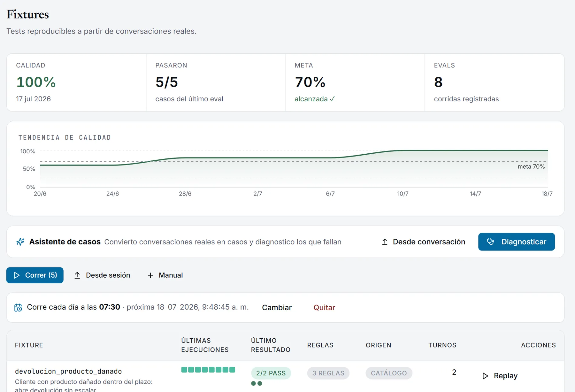Image resolution: width=575 pixels, height=392 pixels.
Task: Click the turnos value 2 in fixture row
Action: click(x=454, y=372)
